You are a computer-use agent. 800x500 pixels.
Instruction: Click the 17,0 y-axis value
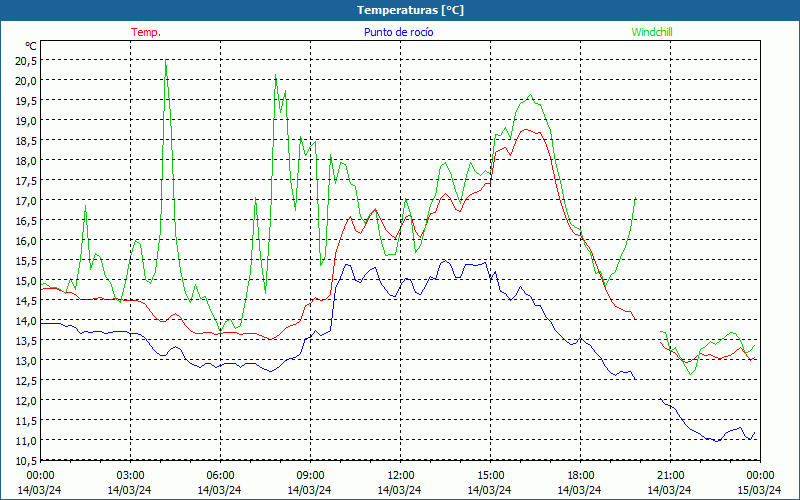pyautogui.click(x=27, y=201)
